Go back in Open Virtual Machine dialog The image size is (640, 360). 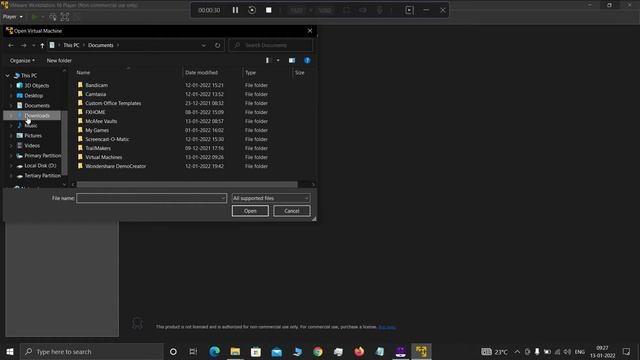tap(11, 45)
